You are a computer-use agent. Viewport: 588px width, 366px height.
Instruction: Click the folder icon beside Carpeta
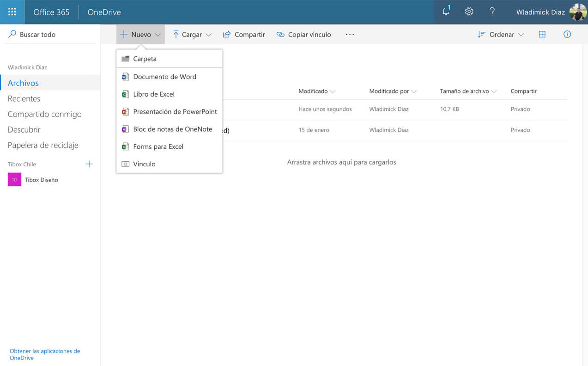(125, 59)
